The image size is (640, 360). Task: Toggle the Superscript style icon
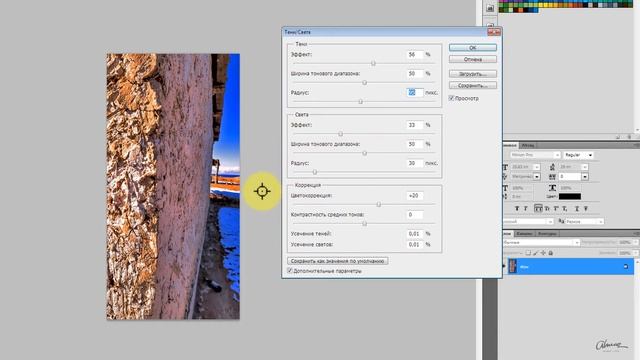556,209
